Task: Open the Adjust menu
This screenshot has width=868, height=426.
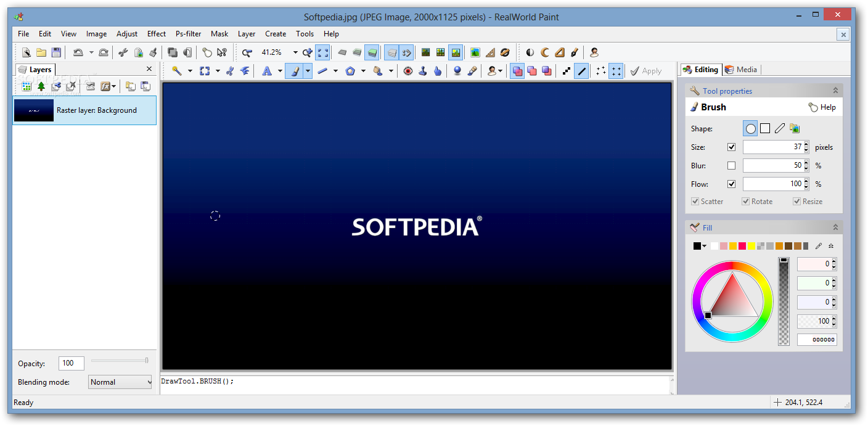Action: click(127, 34)
